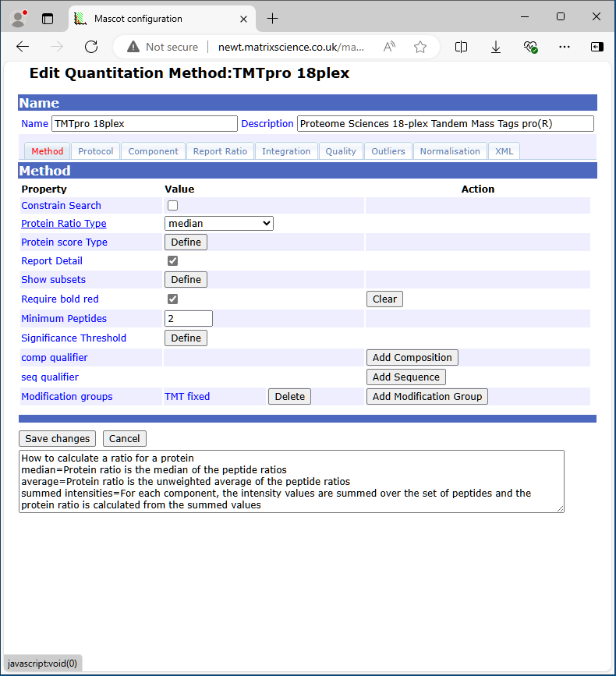This screenshot has width=616, height=676.
Task: Switch to the Method tab
Action: [x=47, y=151]
